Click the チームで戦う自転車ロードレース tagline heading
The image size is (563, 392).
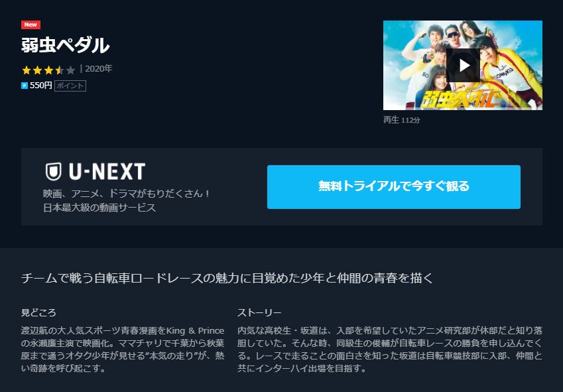click(227, 278)
